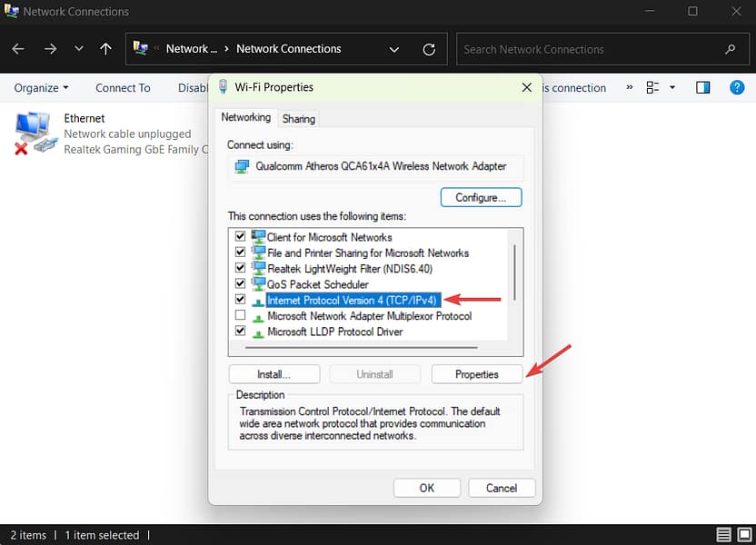Image resolution: width=756 pixels, height=545 pixels.
Task: Expand the address bar dropdown chevron
Action: pos(393,49)
